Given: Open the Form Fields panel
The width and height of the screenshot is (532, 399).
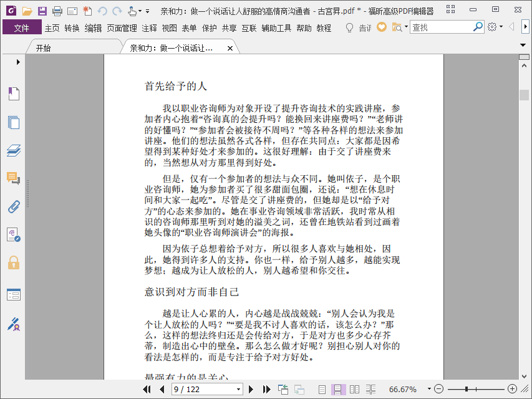Looking at the screenshot, I should tap(14, 294).
